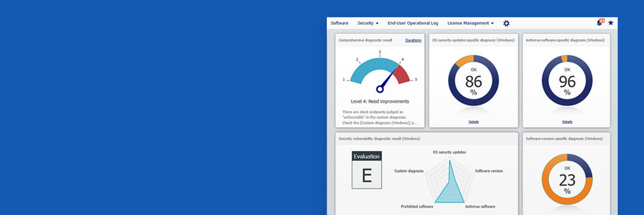Click the "Comprehensive diagnostic result" panel title
Image resolution: width=644 pixels, height=215 pixels.
pos(365,40)
